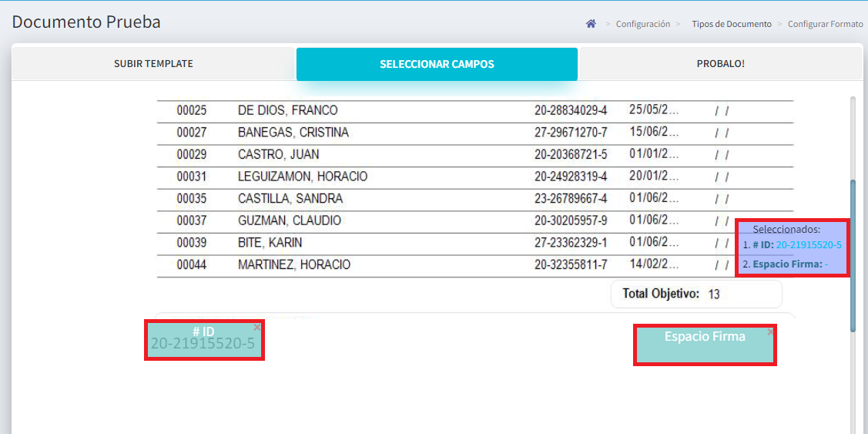This screenshot has height=434, width=868.
Task: Click the number 27-29671270-7
Action: pos(571,133)
